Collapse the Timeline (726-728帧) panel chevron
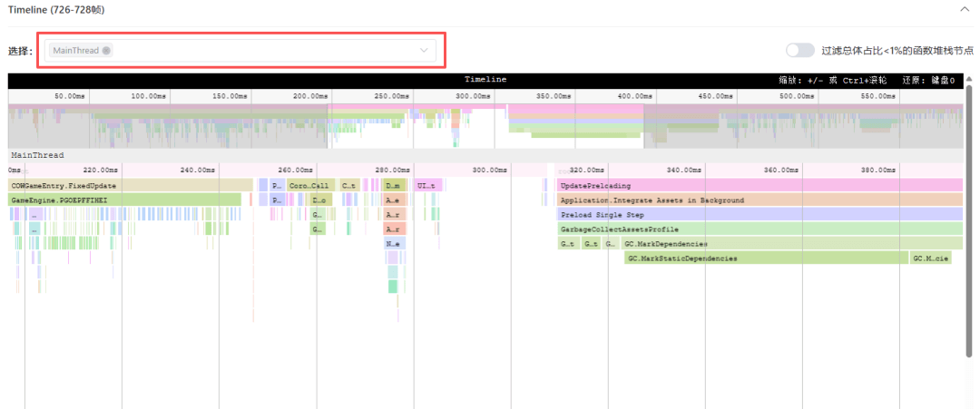The image size is (980, 409). 965,9
